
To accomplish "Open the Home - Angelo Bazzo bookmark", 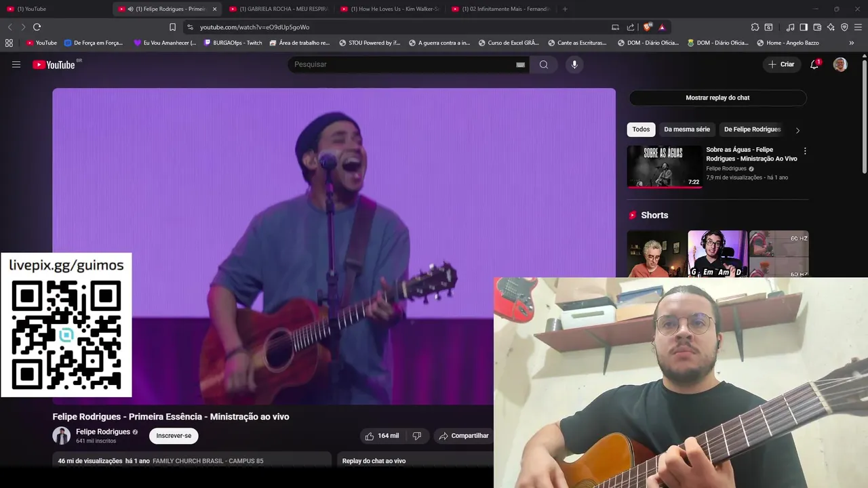I will (788, 43).
